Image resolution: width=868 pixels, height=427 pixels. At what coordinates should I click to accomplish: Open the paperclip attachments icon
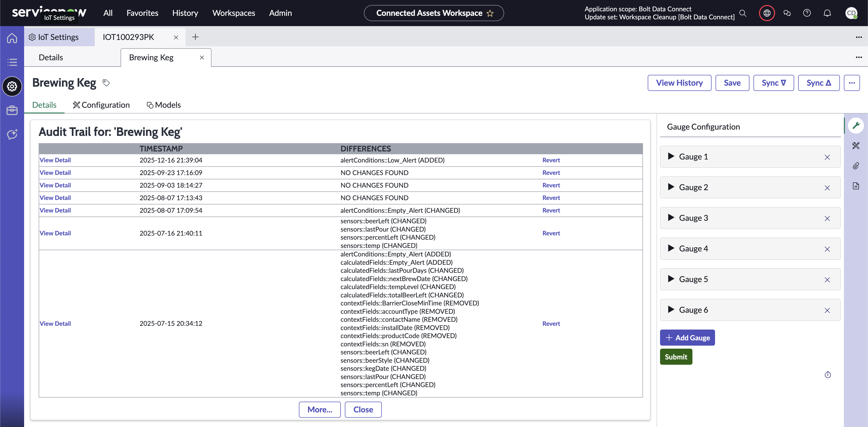pyautogui.click(x=856, y=166)
